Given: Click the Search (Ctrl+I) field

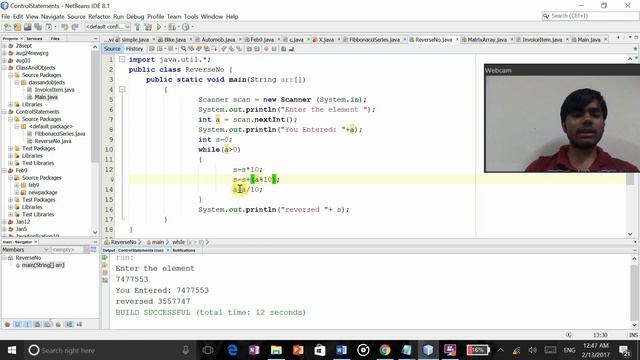Looking at the screenshot, I should [x=590, y=16].
